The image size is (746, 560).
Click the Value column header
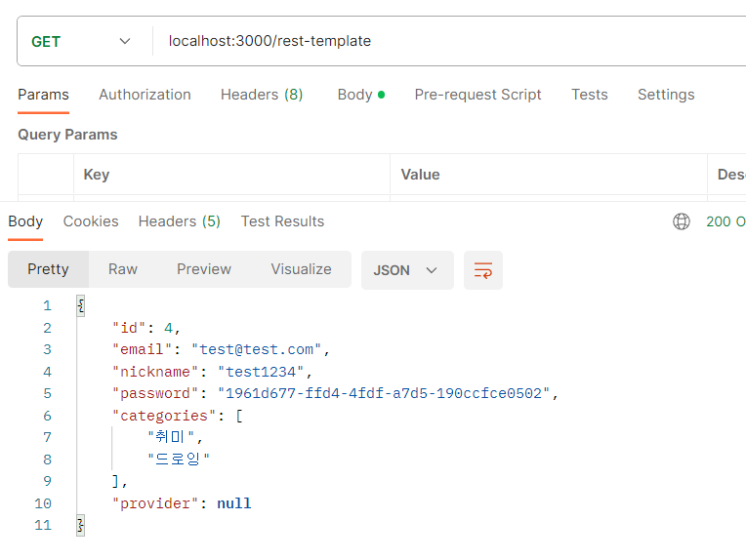(420, 175)
